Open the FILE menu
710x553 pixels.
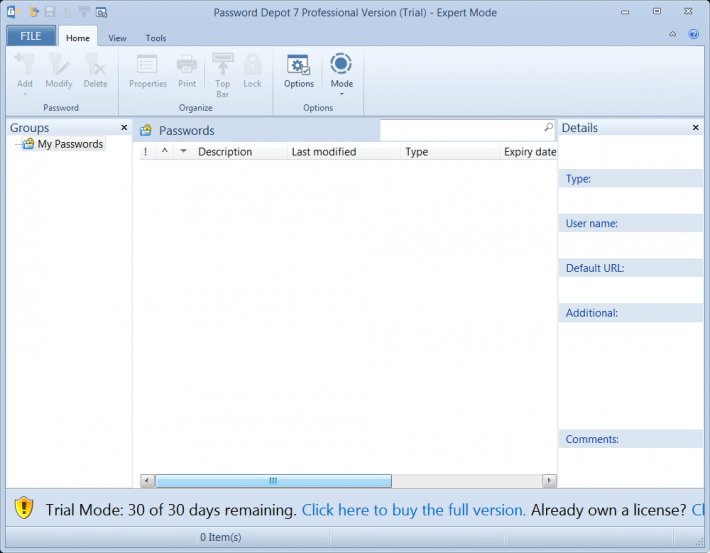(31, 36)
